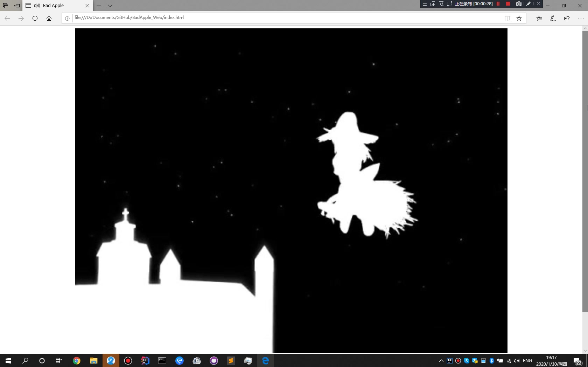
Task: Open the screen recorder app on taskbar
Action: click(x=128, y=360)
